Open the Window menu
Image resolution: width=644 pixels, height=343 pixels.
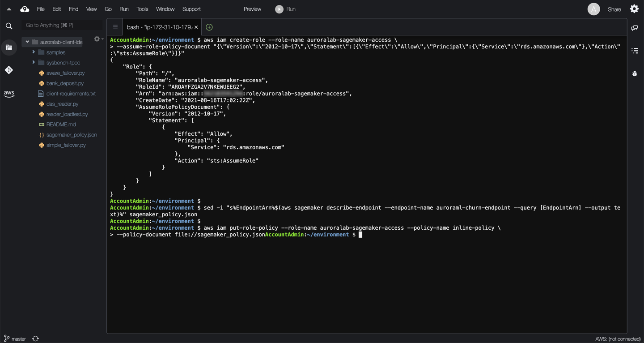(x=165, y=9)
